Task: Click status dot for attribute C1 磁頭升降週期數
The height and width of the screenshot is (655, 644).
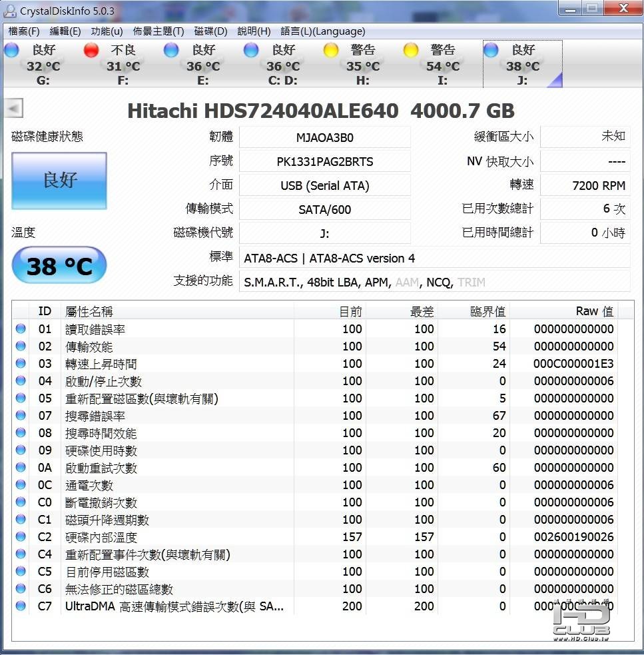Action: tap(21, 519)
